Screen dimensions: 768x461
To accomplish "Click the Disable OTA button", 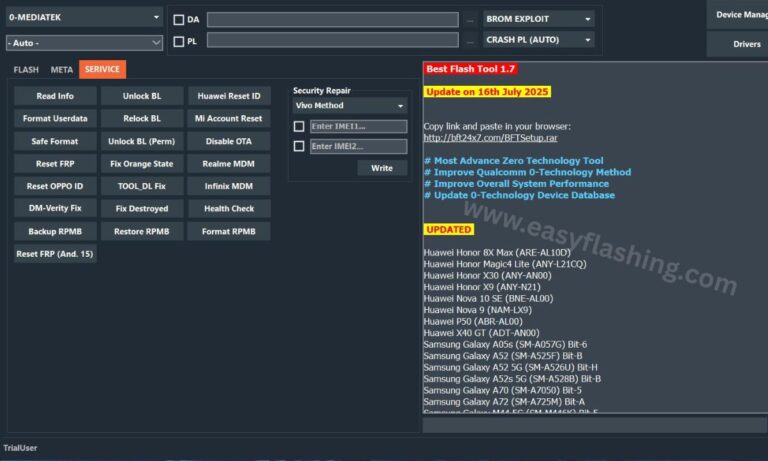I will pyautogui.click(x=229, y=141).
